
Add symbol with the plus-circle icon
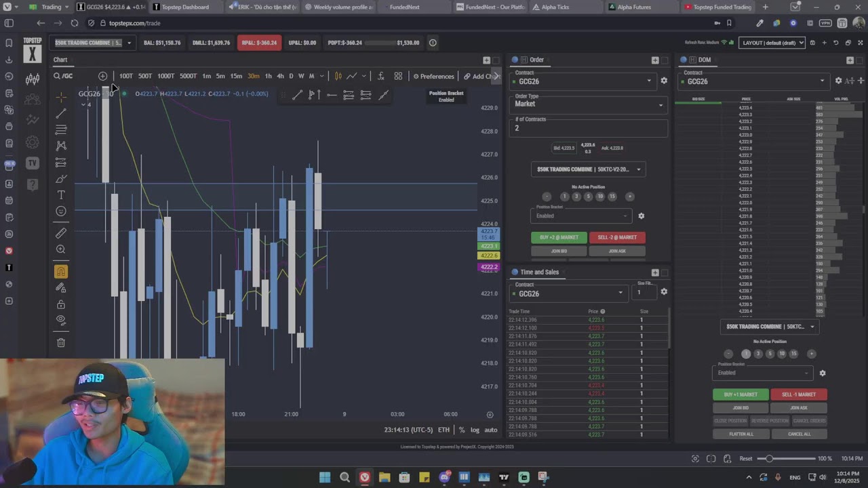pyautogui.click(x=102, y=76)
